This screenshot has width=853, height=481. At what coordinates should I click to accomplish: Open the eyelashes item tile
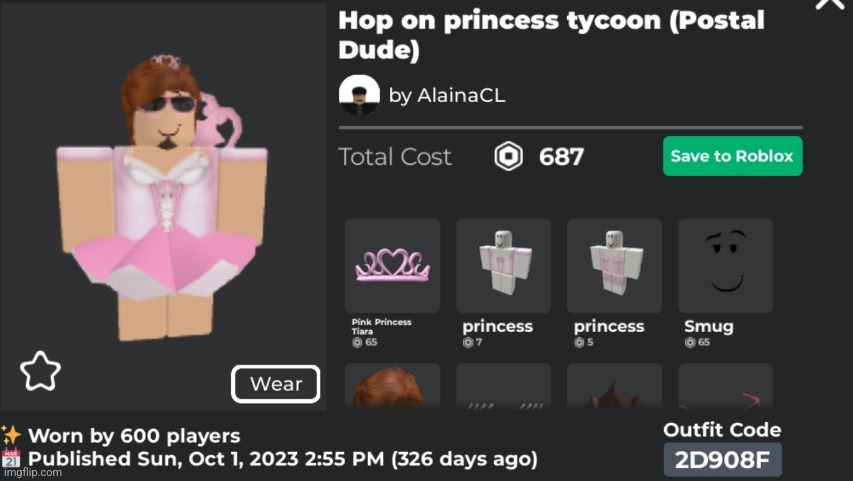503,386
